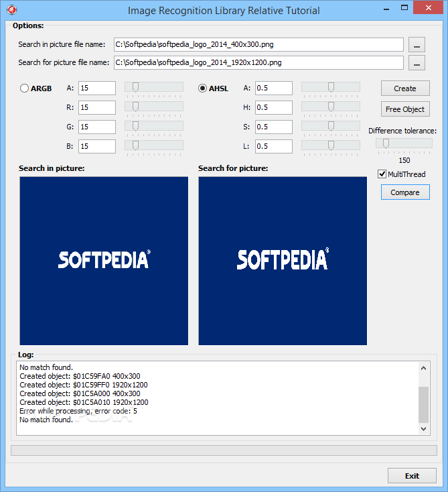Image resolution: width=448 pixels, height=492 pixels.
Task: Click the ARGB B slider thumb
Action: pos(135,145)
